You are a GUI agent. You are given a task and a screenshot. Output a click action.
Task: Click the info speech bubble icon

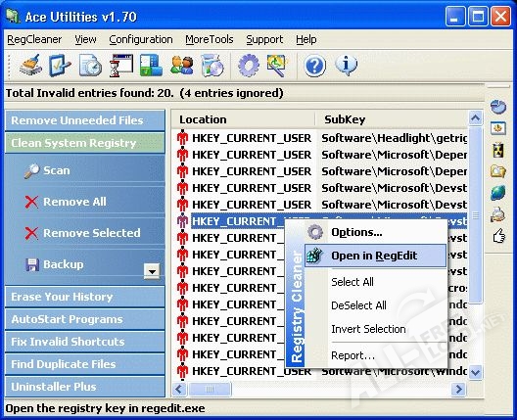pos(347,65)
